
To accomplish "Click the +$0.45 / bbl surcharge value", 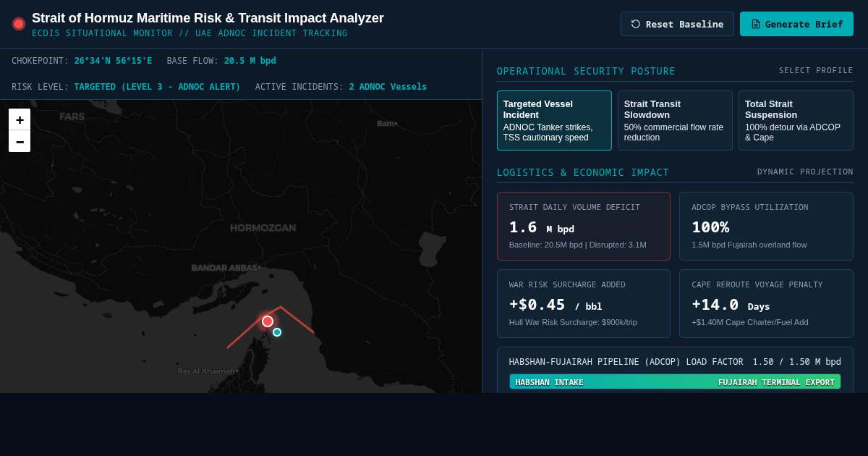I will click(556, 305).
